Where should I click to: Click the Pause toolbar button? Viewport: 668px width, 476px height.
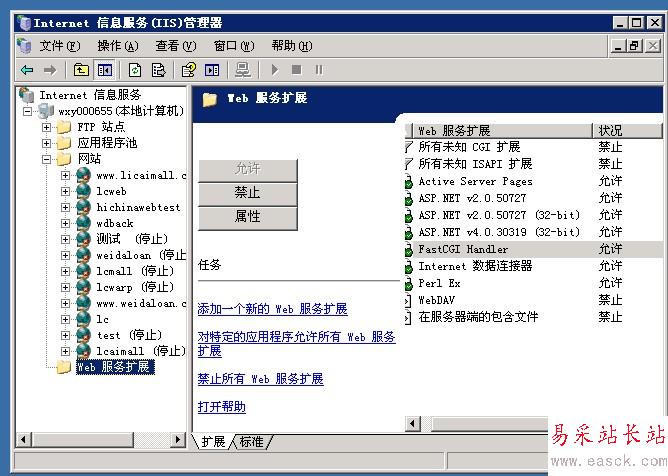click(319, 69)
